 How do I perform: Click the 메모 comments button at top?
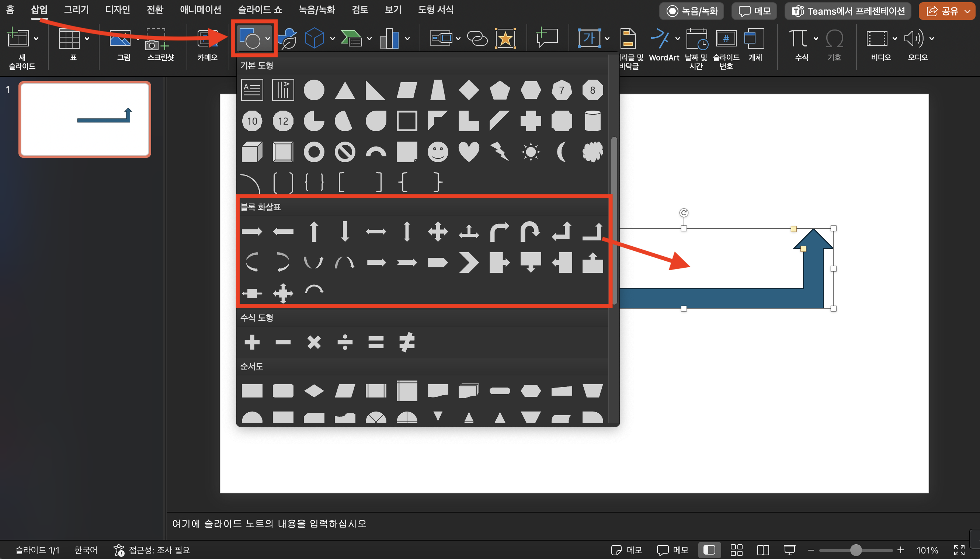click(x=754, y=11)
